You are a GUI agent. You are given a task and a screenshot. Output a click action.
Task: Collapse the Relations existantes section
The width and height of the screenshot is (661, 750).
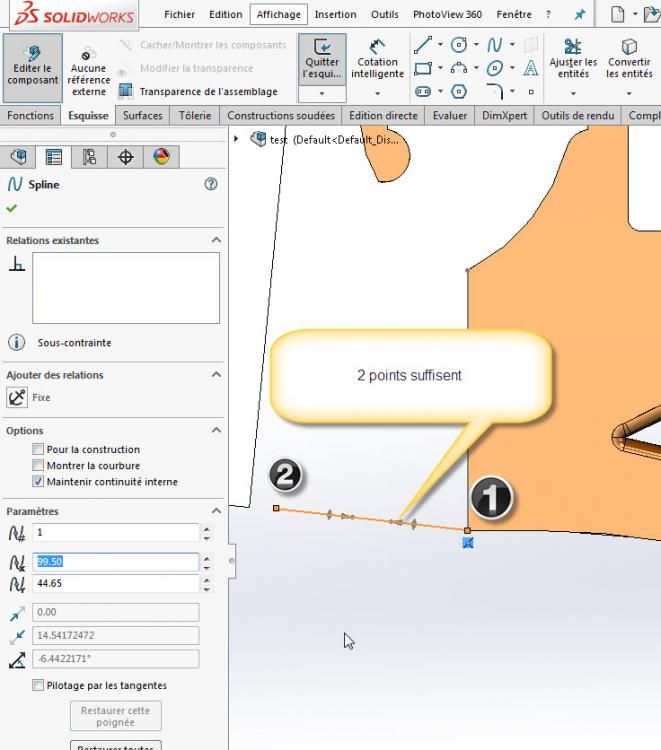click(x=216, y=240)
